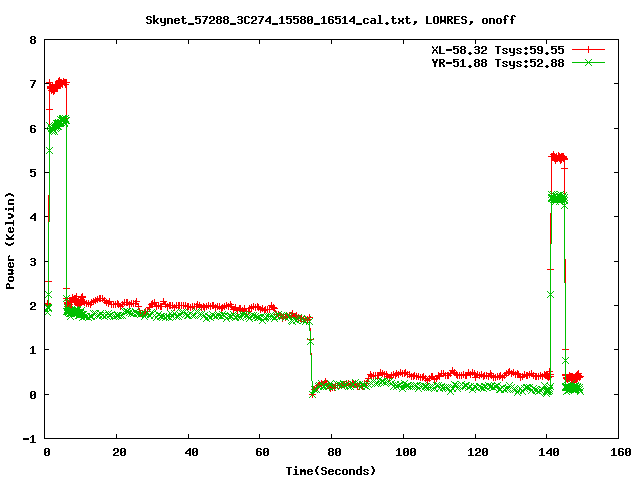
Task: Click y-axis tick label 7
Action: pos(33,84)
